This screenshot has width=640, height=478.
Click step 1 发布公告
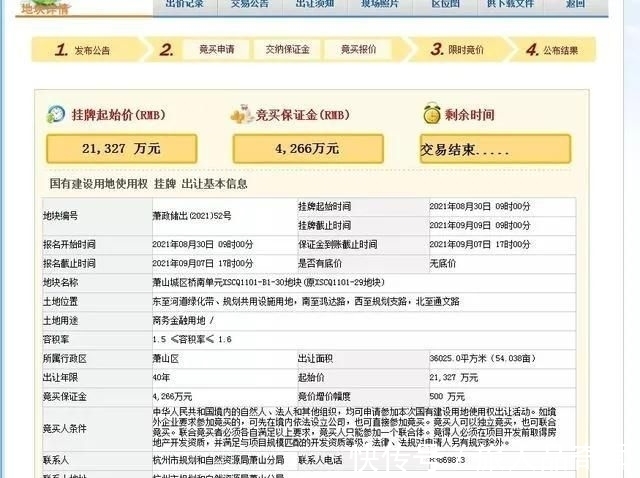tap(83, 50)
